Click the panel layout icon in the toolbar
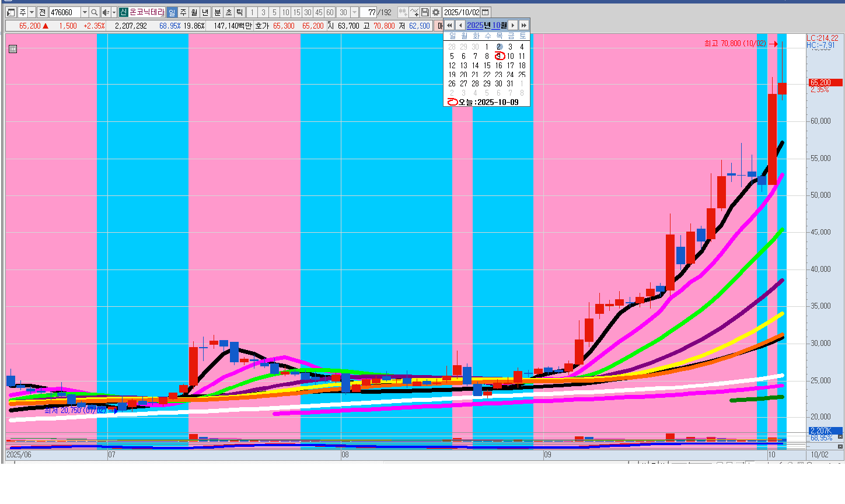 click(11, 12)
